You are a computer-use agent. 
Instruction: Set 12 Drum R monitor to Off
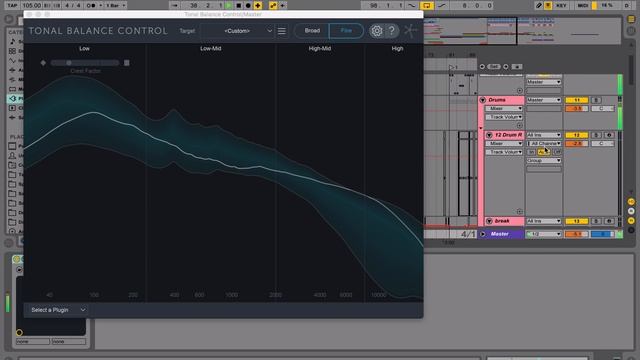(x=557, y=152)
